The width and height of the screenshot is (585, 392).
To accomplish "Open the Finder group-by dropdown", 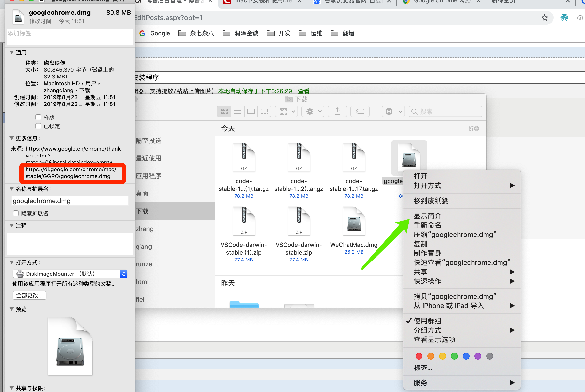I will click(x=286, y=111).
